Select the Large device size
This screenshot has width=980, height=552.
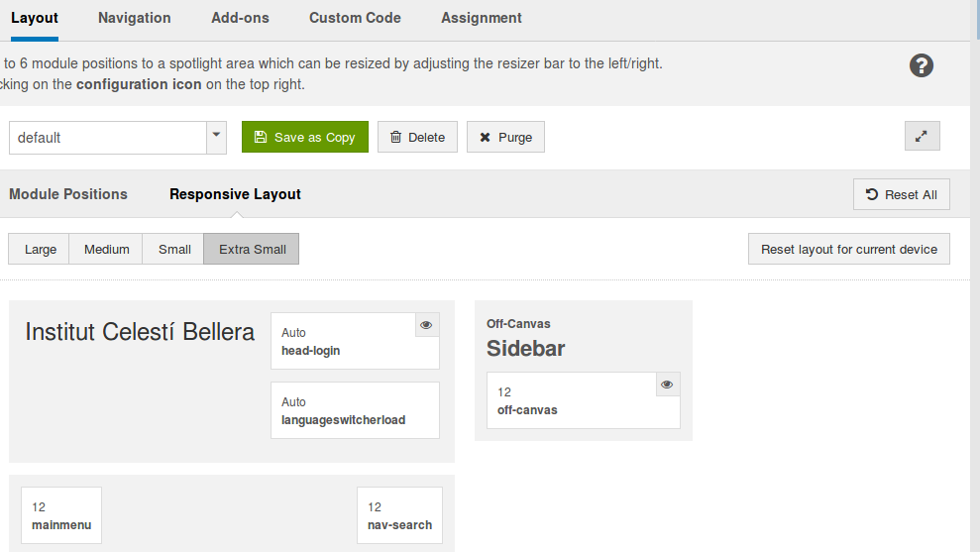click(40, 249)
